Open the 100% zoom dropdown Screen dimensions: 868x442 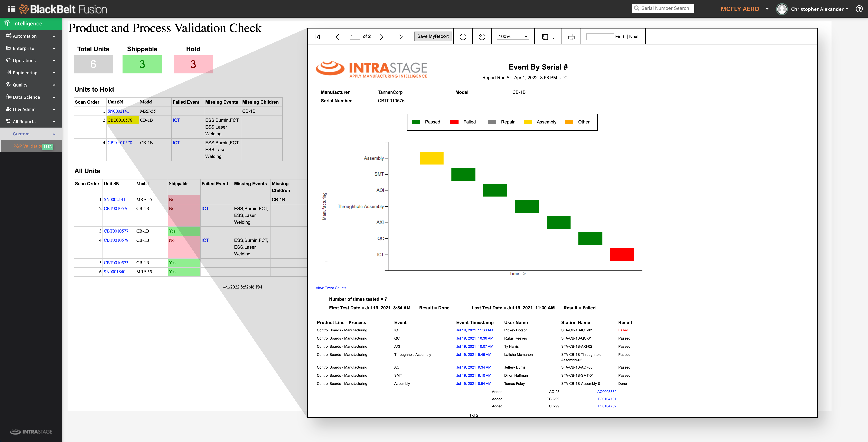point(513,36)
